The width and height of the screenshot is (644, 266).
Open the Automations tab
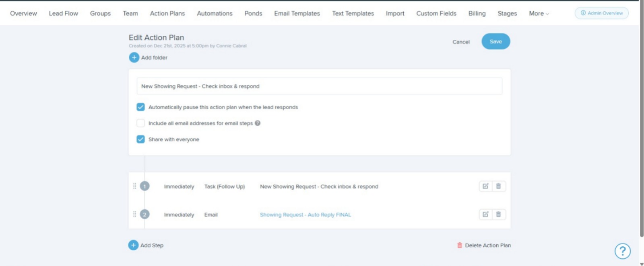[215, 13]
